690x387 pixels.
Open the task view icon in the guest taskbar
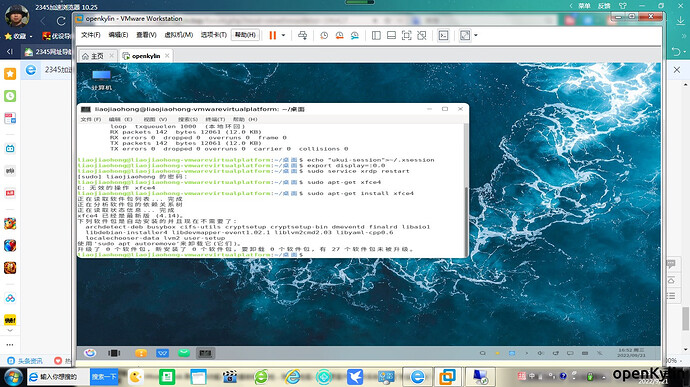coord(114,353)
